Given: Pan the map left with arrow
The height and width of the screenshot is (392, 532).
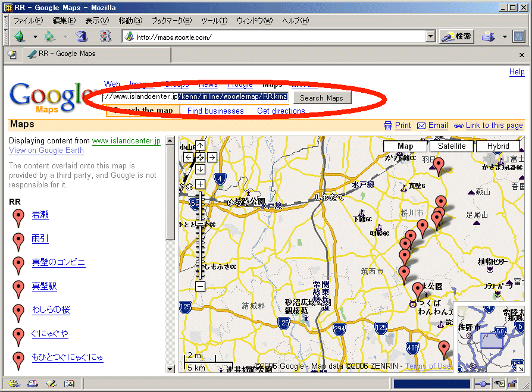Looking at the screenshot, I should (x=188, y=158).
